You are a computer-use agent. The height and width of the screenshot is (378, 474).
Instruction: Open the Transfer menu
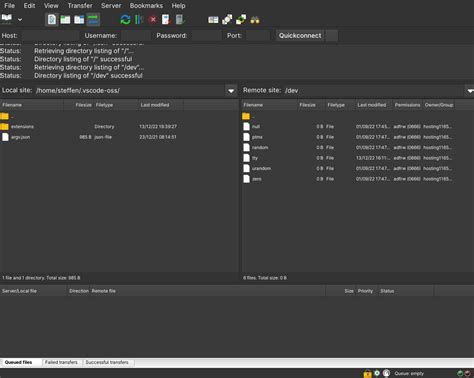(80, 6)
